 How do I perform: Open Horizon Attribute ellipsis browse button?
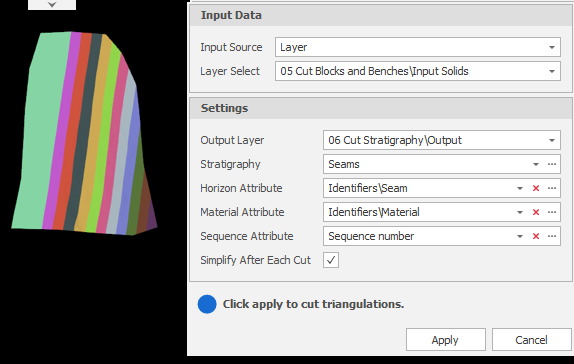pyautogui.click(x=552, y=188)
